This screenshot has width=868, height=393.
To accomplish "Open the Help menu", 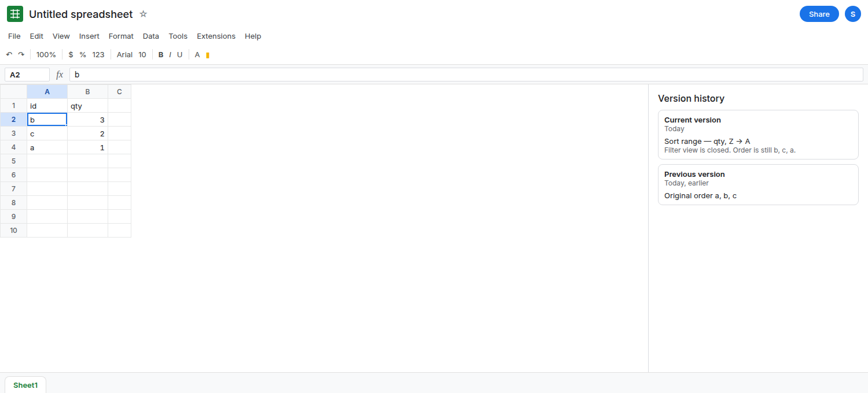I will point(253,36).
